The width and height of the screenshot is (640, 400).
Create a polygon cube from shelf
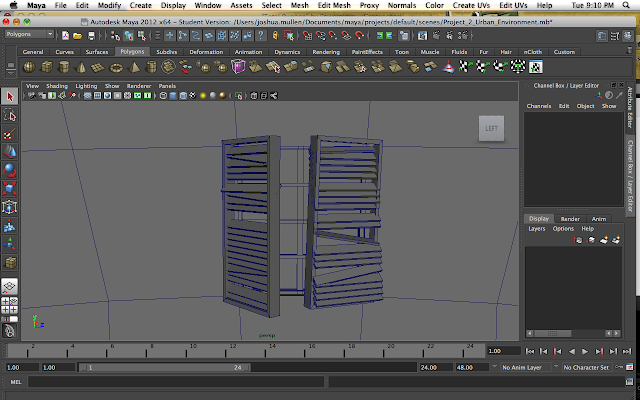pyautogui.click(x=46, y=67)
